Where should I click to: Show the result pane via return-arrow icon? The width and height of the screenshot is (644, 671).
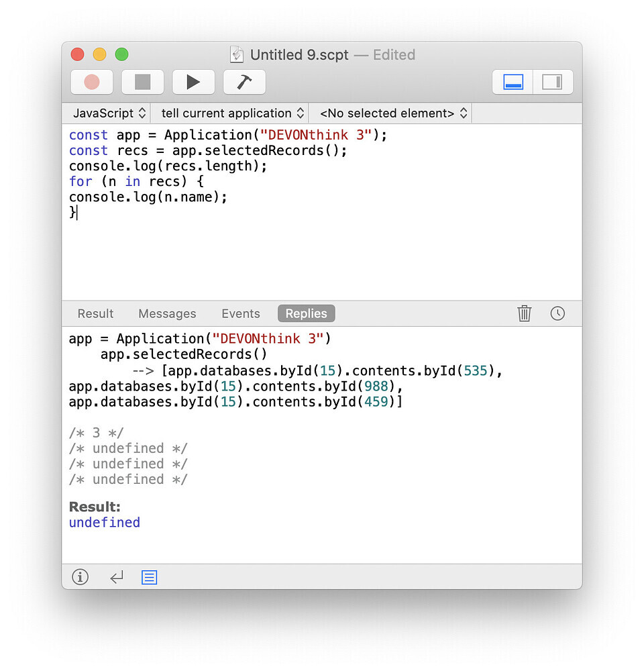tap(117, 577)
